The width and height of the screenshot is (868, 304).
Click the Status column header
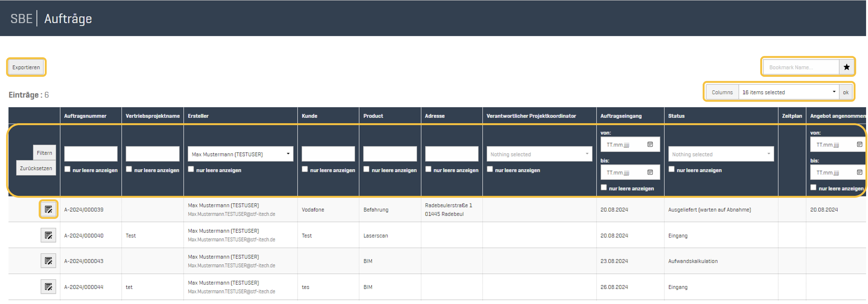click(x=676, y=116)
